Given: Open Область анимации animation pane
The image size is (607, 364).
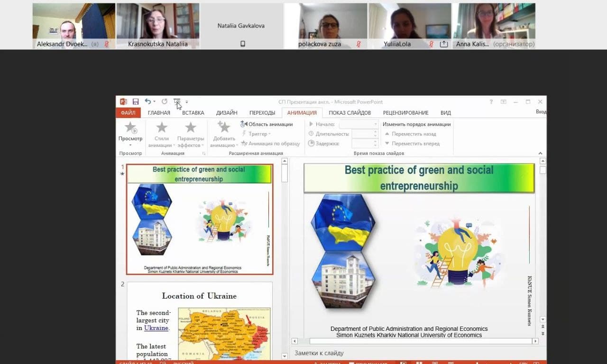Looking at the screenshot, I should coord(267,124).
